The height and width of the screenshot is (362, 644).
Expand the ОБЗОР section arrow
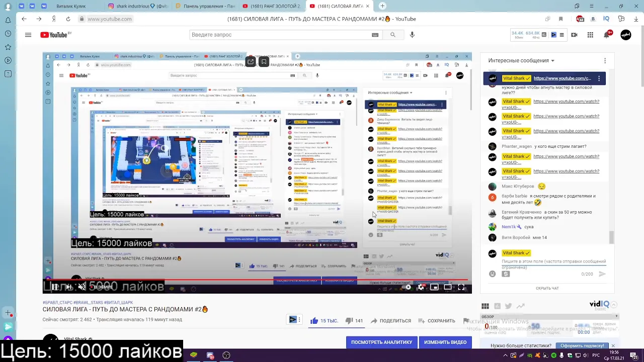pos(616,317)
